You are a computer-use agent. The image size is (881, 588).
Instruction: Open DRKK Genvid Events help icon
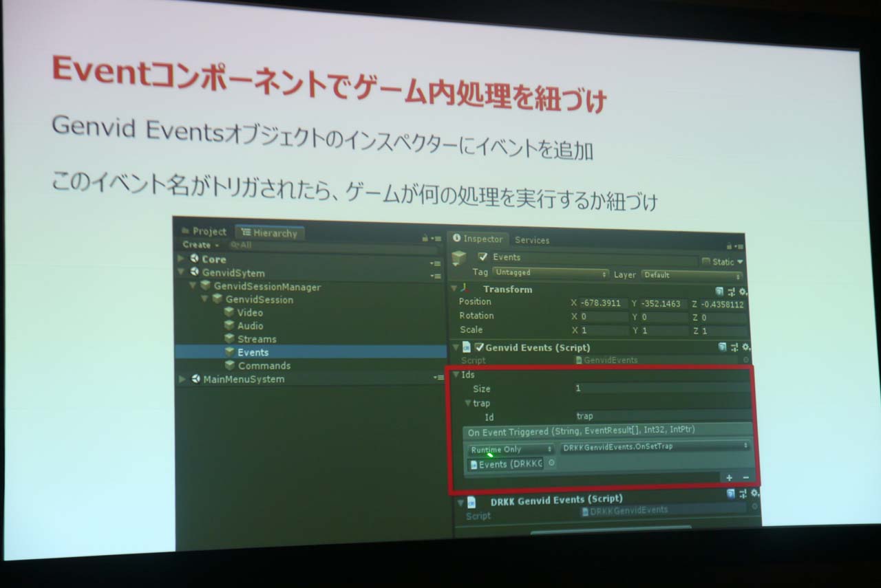click(731, 494)
